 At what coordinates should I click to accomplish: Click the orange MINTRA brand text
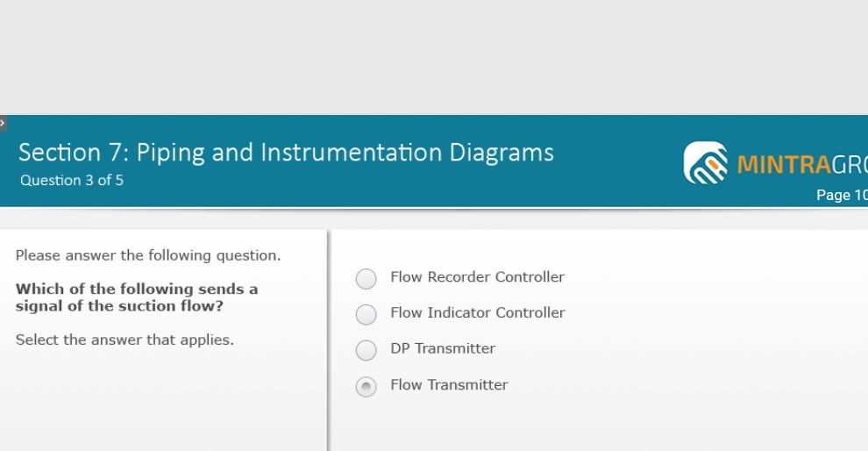coord(784,165)
